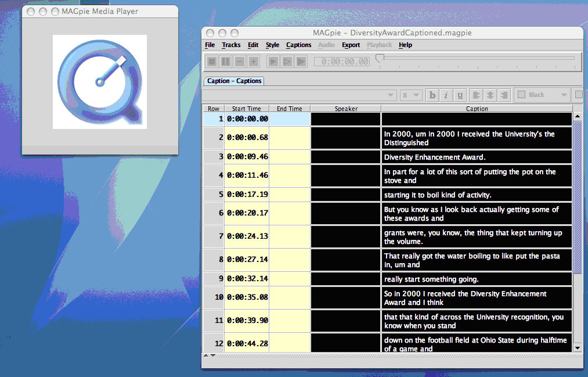Toggle italic formatting
Image resolution: width=588 pixels, height=377 pixels.
446,95
